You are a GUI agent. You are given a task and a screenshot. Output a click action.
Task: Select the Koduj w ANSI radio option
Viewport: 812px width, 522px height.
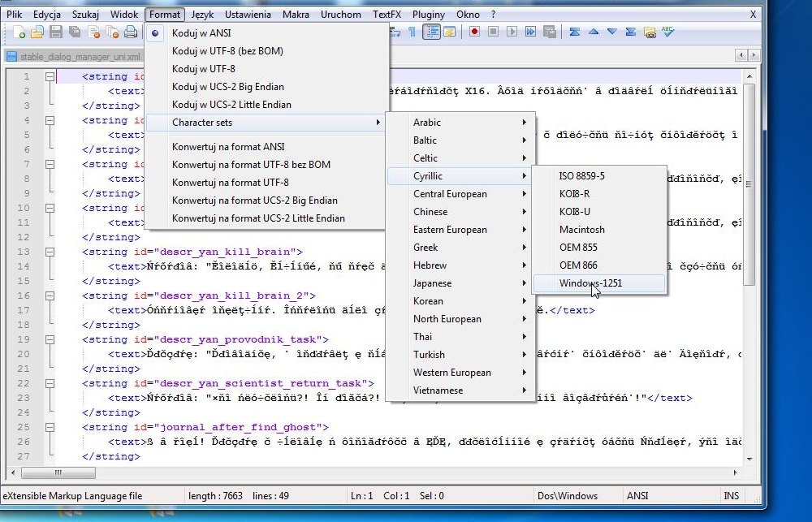(266, 33)
